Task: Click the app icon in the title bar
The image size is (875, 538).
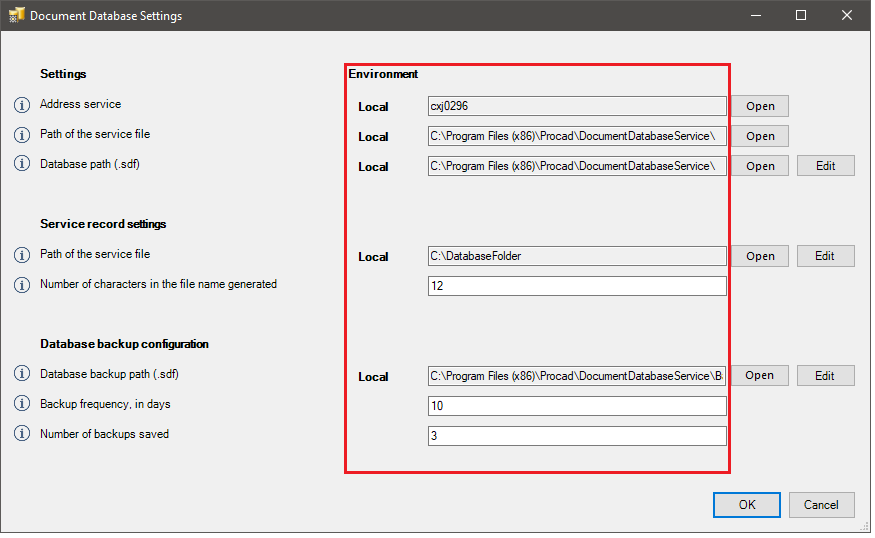Action: (16, 16)
